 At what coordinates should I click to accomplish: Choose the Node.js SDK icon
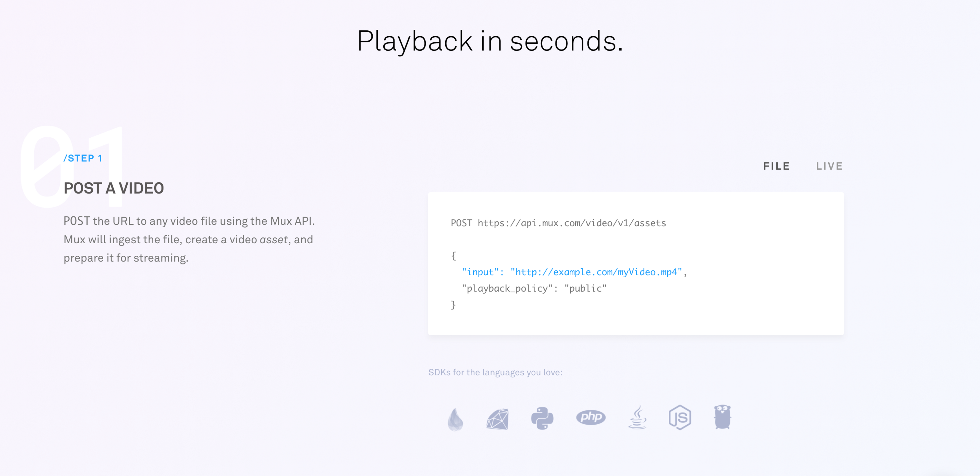(x=680, y=418)
